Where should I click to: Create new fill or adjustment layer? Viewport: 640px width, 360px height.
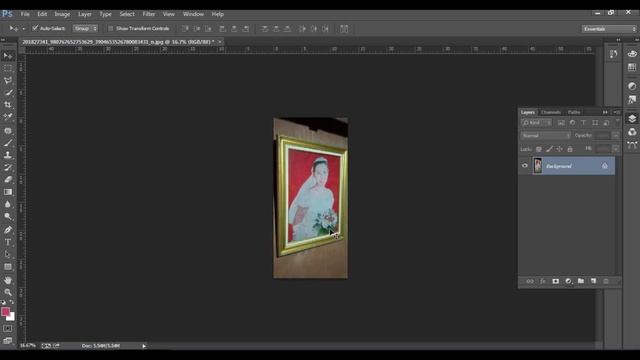pyautogui.click(x=568, y=281)
